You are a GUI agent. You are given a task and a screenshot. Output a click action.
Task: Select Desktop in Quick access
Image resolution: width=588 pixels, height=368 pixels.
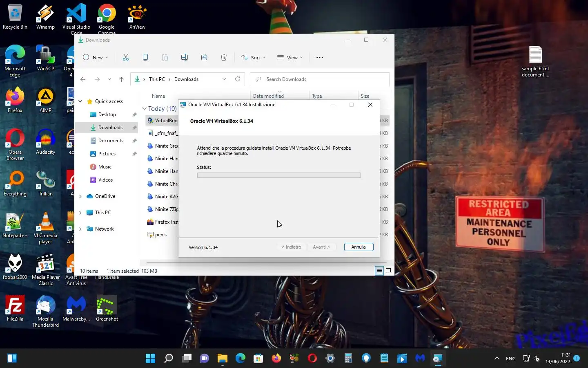[x=107, y=114]
